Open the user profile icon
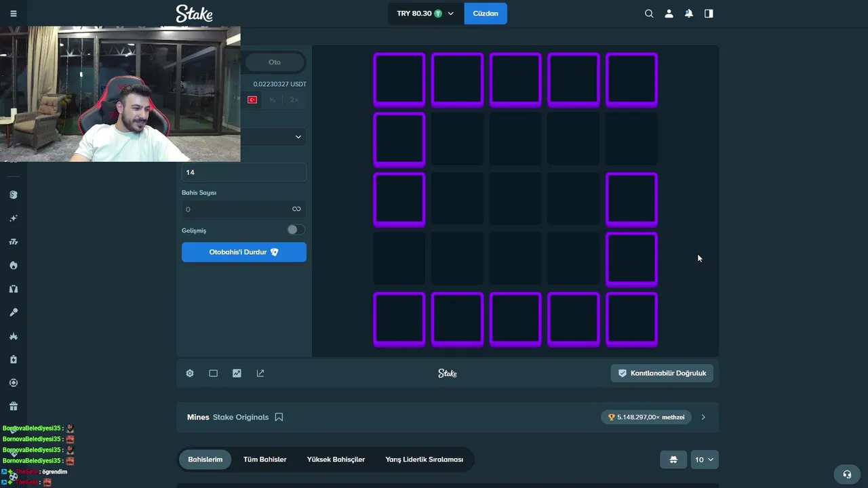The image size is (868, 488). (x=669, y=14)
